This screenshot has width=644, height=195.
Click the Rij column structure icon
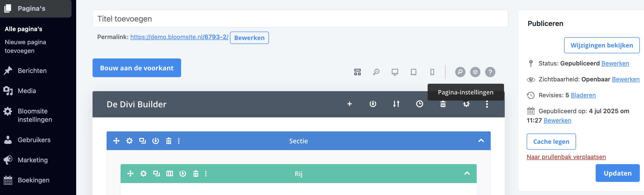(169, 173)
